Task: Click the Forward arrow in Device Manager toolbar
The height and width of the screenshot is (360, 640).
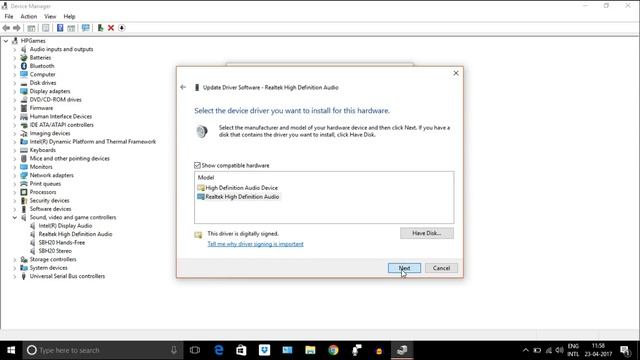Action: click(17, 28)
